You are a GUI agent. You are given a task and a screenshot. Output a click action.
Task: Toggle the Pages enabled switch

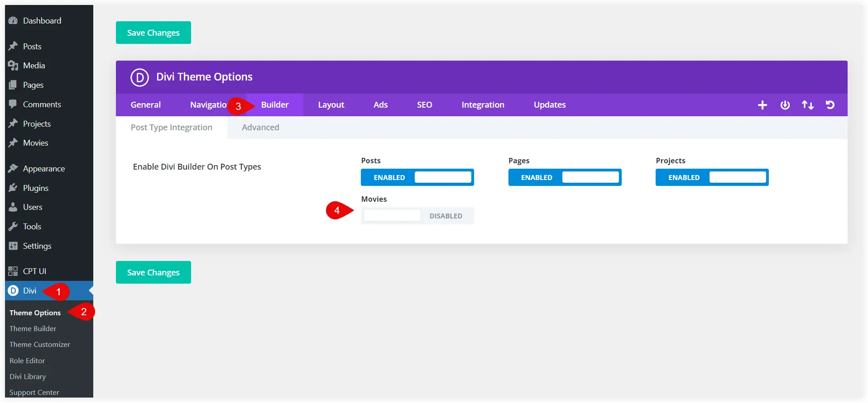[x=565, y=177]
